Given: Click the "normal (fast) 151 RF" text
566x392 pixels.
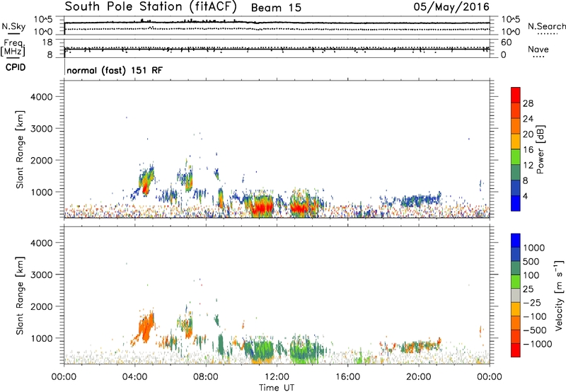Looking at the screenshot, I should tap(115, 70).
